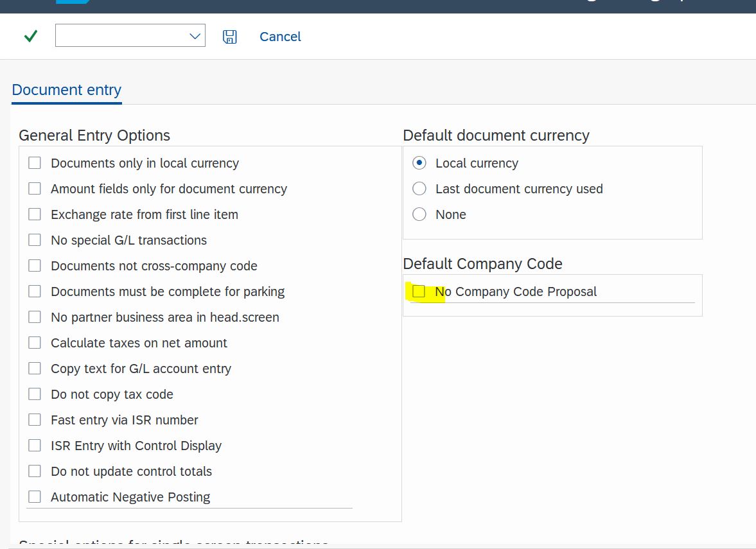Check Amount fields only for document currency
This screenshot has height=549, width=756.
tap(35, 188)
